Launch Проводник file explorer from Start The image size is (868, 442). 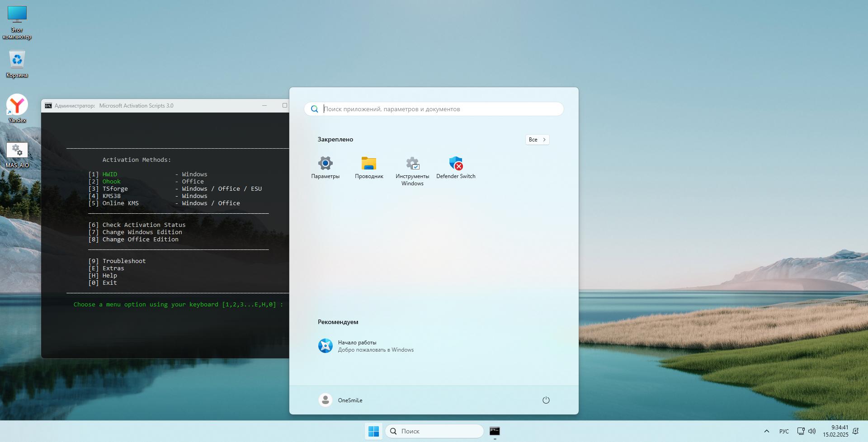(x=369, y=168)
